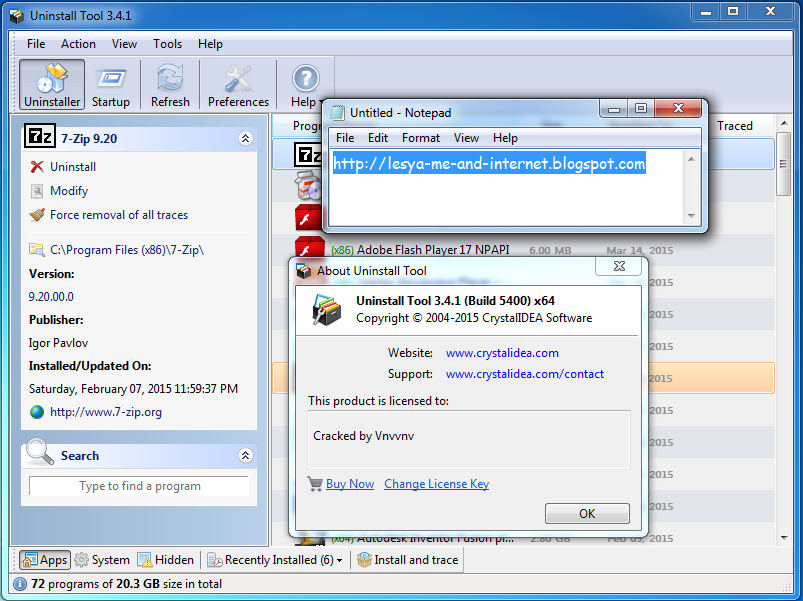803x601 pixels.
Task: Open www.crystalidea.com/contact support link
Action: pyautogui.click(x=525, y=374)
